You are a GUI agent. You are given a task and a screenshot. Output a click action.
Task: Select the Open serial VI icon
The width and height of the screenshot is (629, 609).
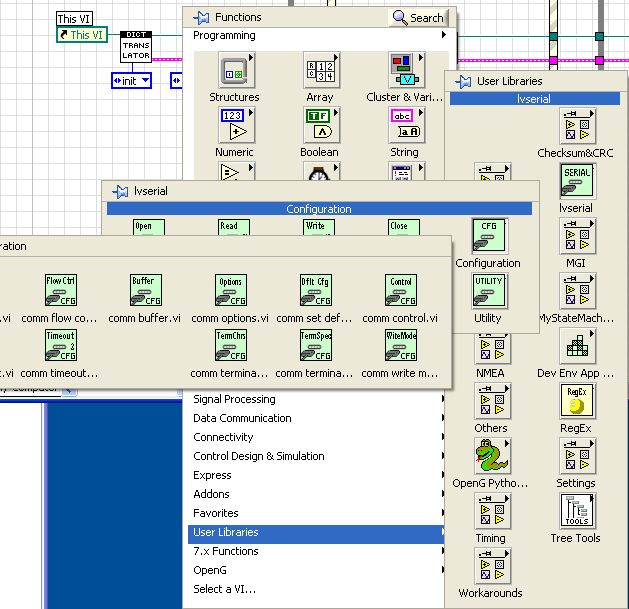(x=149, y=227)
